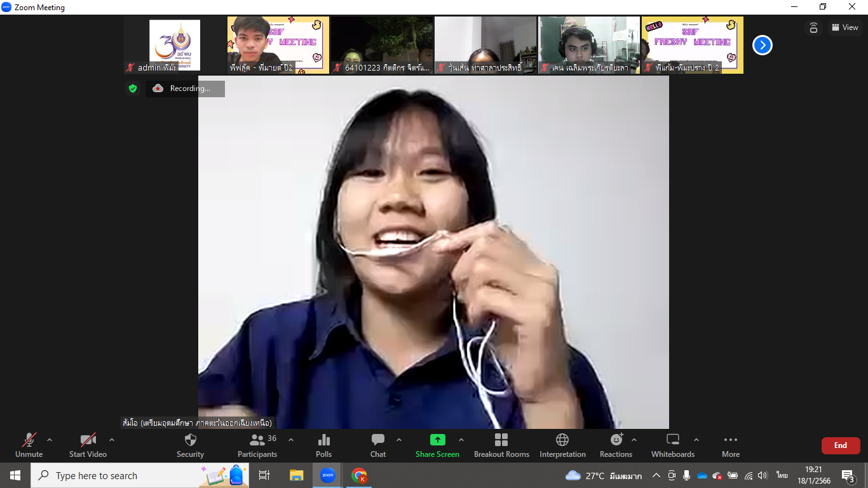
Task: Open the Polls icon
Action: [x=323, y=440]
